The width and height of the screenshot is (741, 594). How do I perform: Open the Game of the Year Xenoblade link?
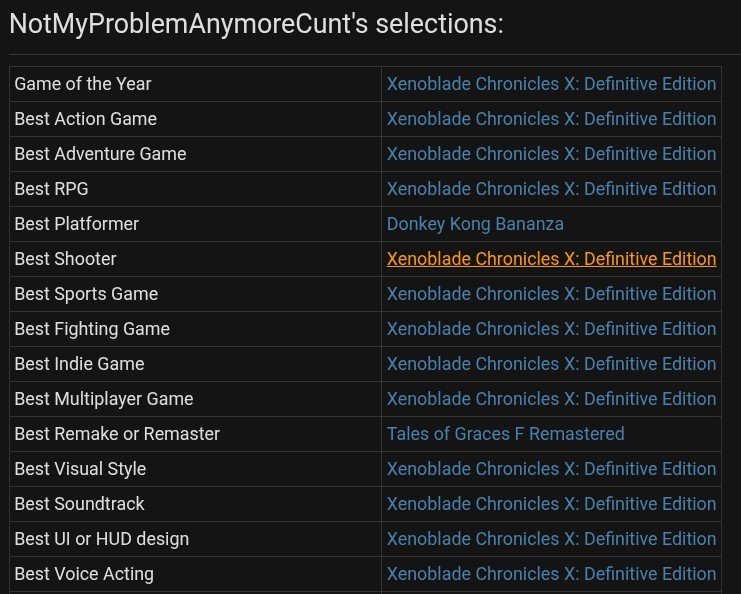(x=551, y=84)
